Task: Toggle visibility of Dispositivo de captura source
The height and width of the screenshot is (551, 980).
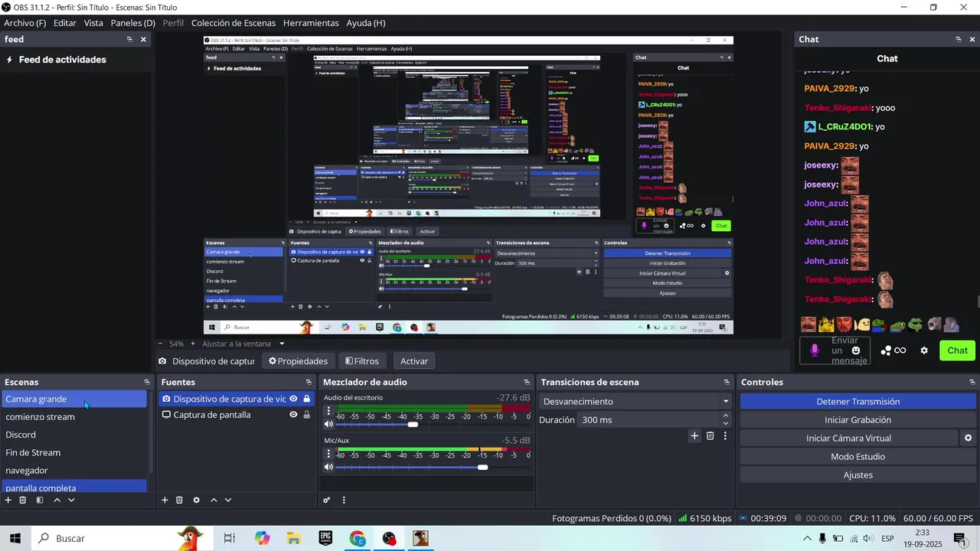Action: (x=293, y=399)
